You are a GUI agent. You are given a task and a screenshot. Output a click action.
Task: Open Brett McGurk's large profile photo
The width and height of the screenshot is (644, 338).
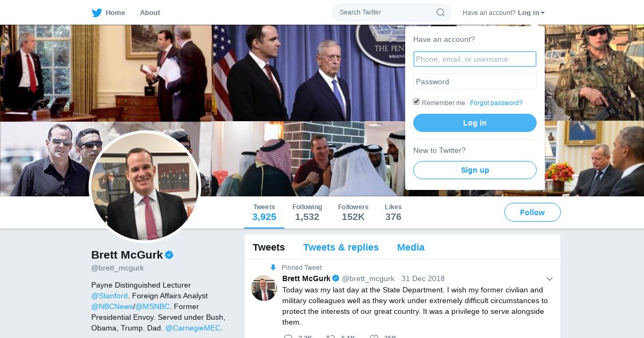pos(145,187)
